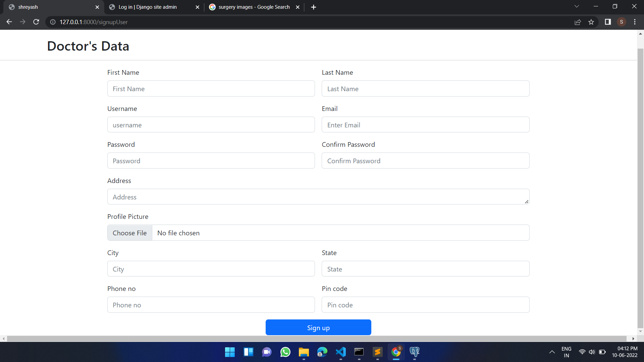This screenshot has width=644, height=362.
Task: Click the site info icon beside the URL
Action: pos(52,22)
